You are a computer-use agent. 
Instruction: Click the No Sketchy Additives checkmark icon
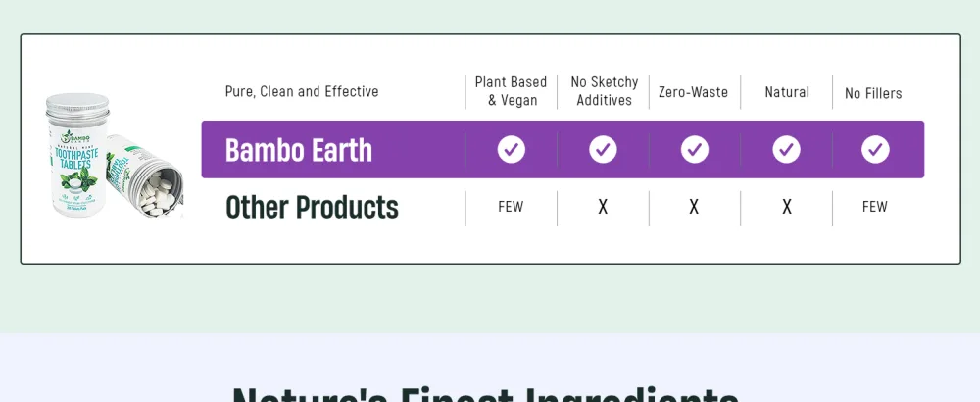coord(603,149)
